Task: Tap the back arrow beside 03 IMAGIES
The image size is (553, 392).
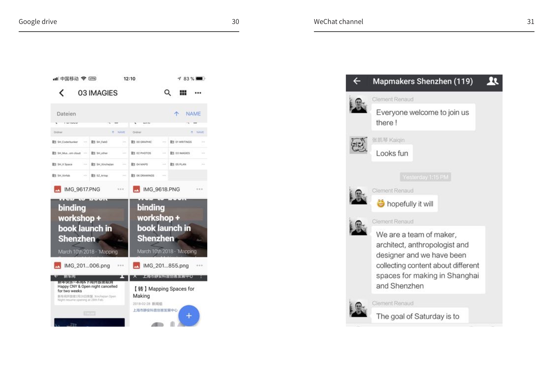Action: tap(62, 93)
